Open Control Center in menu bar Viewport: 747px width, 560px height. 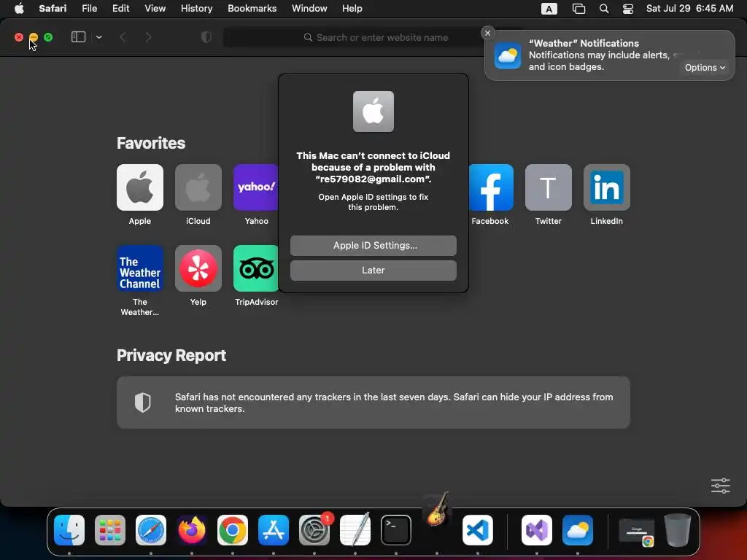pos(628,9)
